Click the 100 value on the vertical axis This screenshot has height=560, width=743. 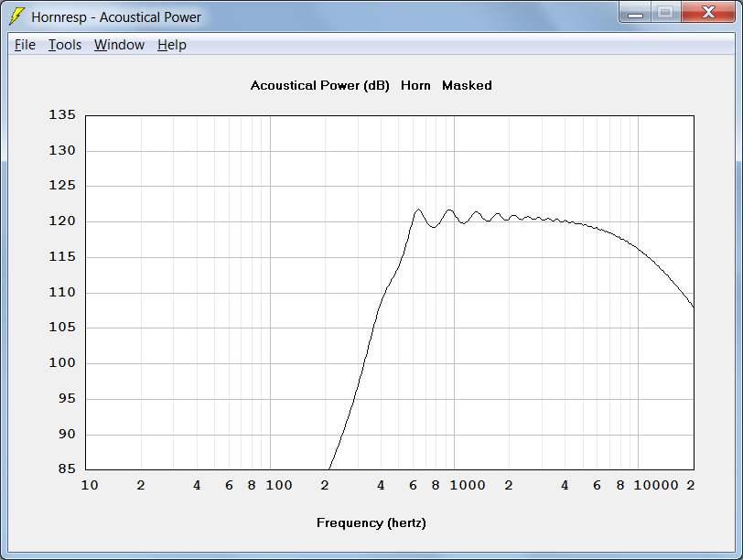(x=62, y=363)
